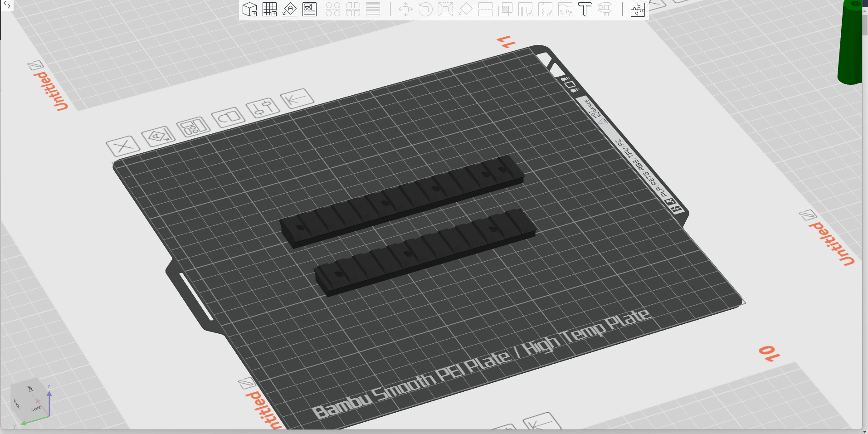Auto orient objects from top toolbar
This screenshot has height=434, width=868.
[x=289, y=10]
